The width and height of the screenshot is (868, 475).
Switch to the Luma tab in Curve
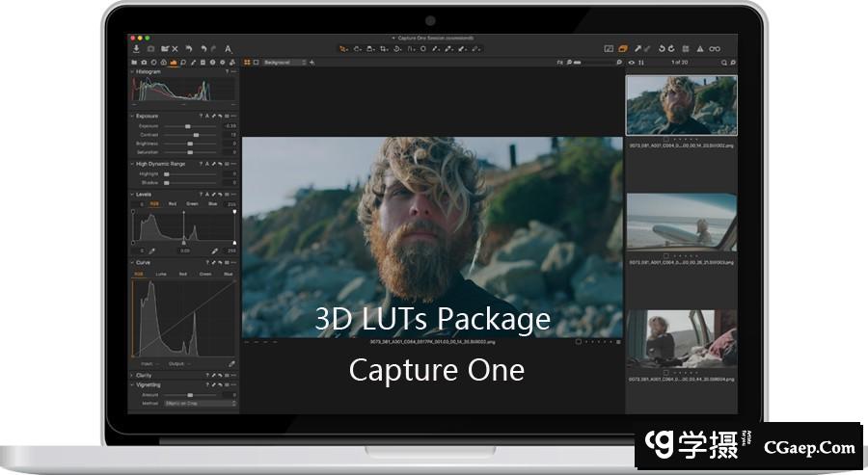click(161, 274)
